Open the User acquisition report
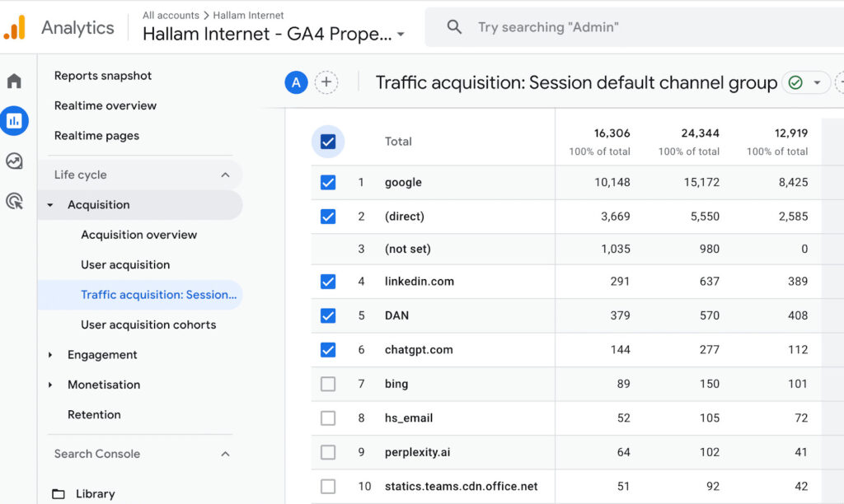 click(125, 264)
